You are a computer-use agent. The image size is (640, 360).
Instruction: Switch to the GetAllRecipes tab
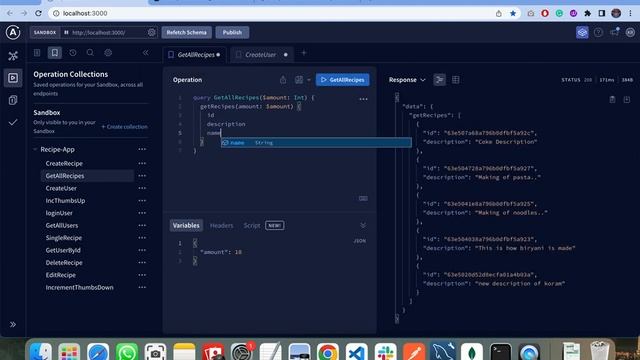194,55
